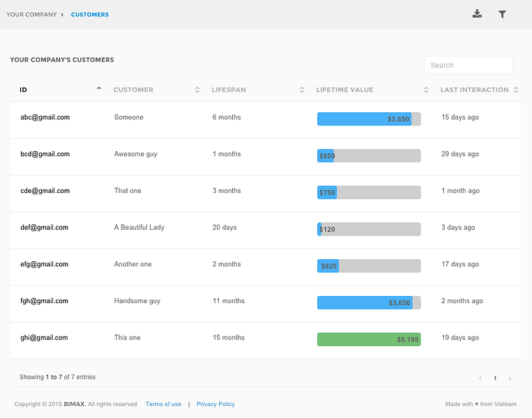The image size is (532, 418).
Task: Click the Made with ♥ from Vietnam text
Action: 481,404
